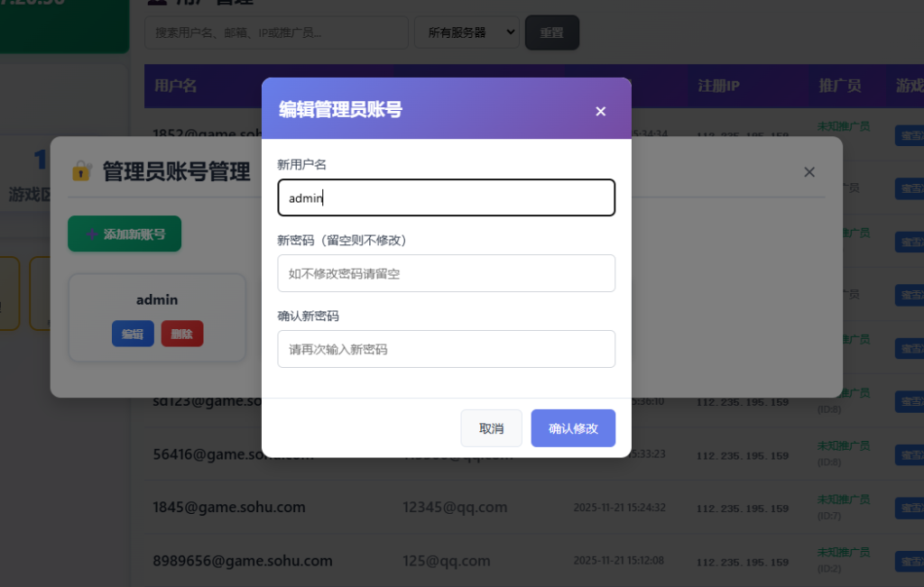924x587 pixels.
Task: Open the 所有服务器 server dropdown
Action: click(466, 32)
